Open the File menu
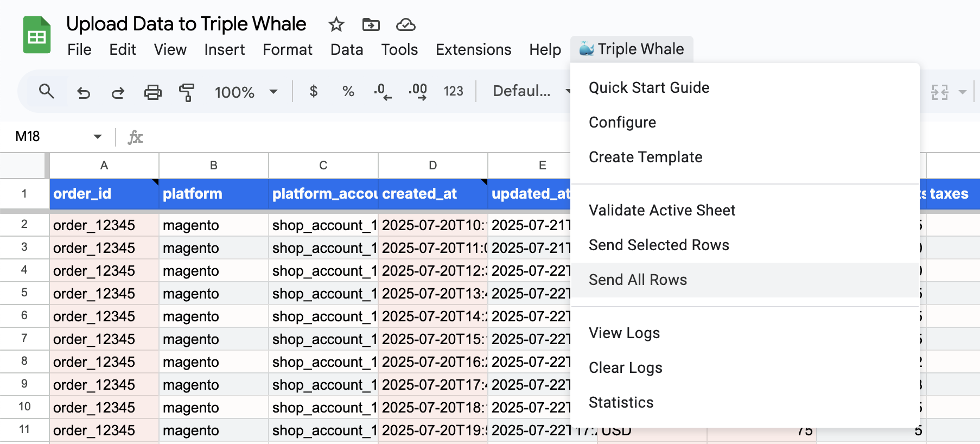 [x=79, y=49]
